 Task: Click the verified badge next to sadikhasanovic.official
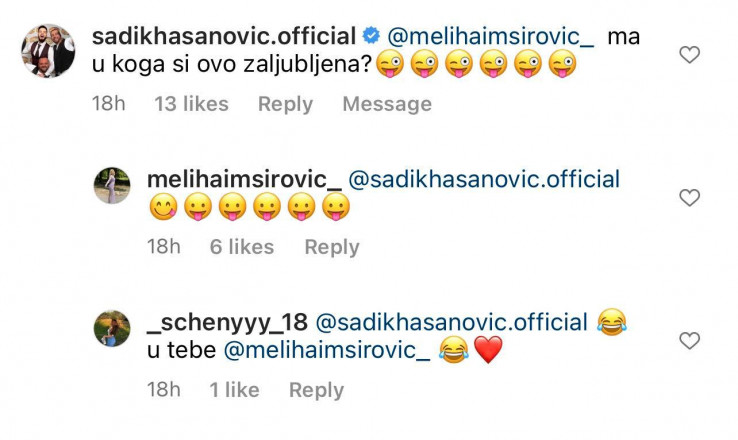coord(370,37)
